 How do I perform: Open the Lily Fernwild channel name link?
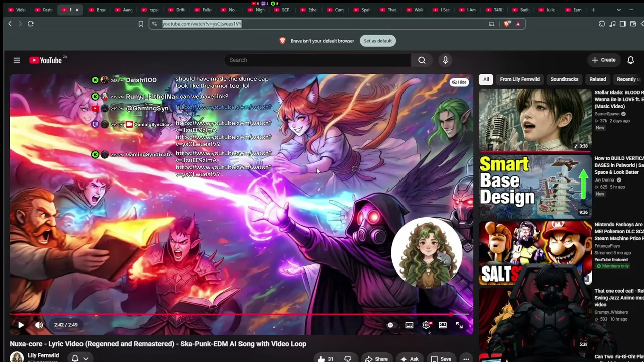(43, 355)
